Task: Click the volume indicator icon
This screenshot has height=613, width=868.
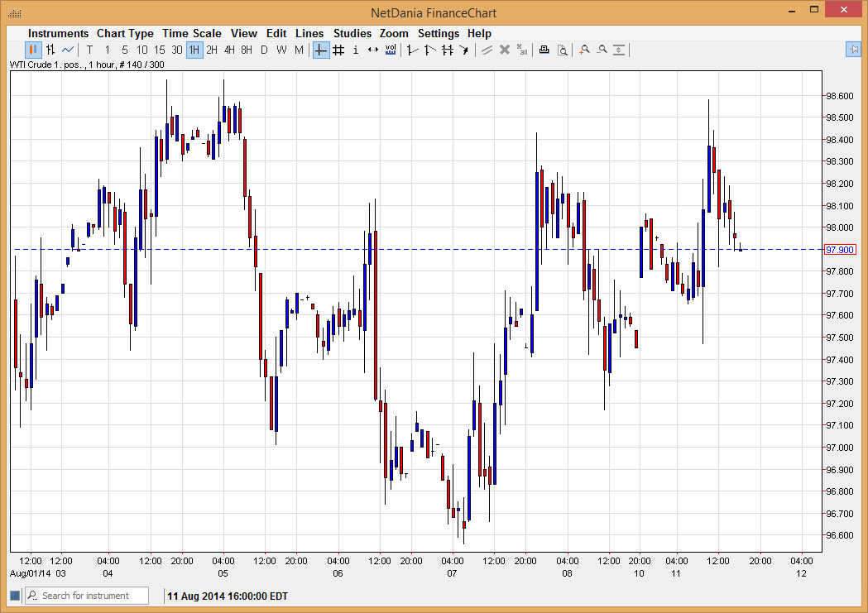Action: 391,50
